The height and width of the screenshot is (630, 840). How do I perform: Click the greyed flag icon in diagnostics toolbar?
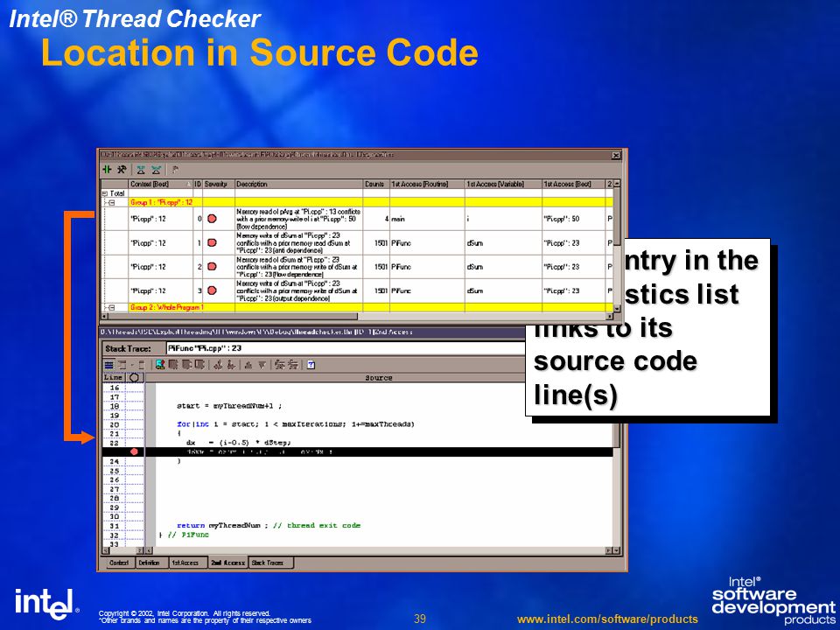point(175,170)
